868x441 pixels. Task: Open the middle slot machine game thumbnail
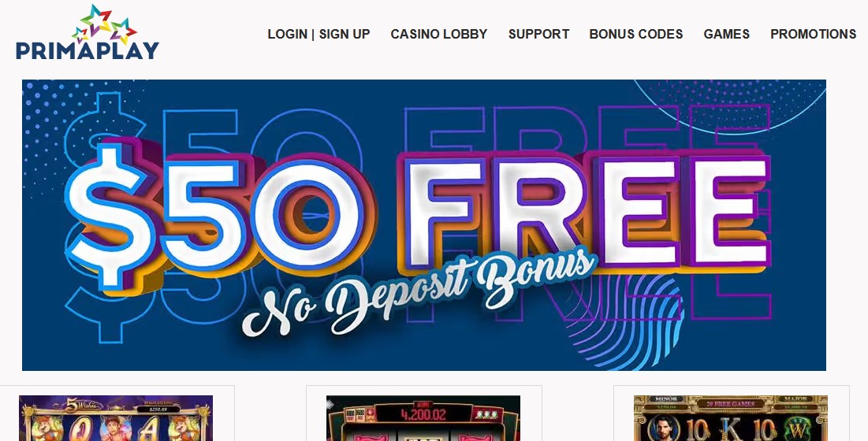click(x=423, y=418)
